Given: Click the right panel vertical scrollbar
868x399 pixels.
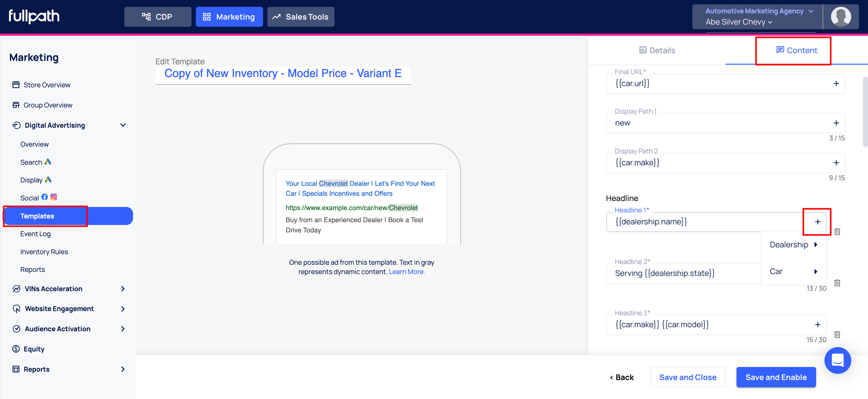Looking at the screenshot, I should [x=865, y=111].
